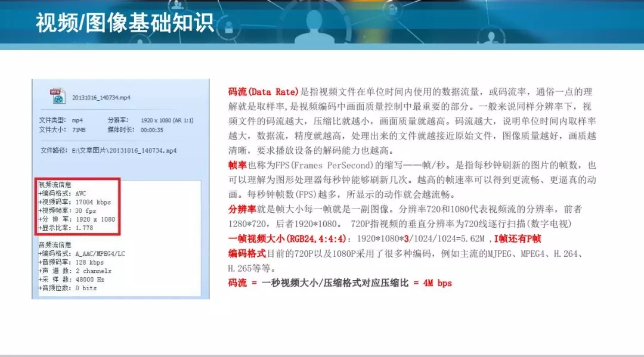The height and width of the screenshot is (357, 644).
Task: Select the 视频流信息 section header
Action: coord(55,185)
